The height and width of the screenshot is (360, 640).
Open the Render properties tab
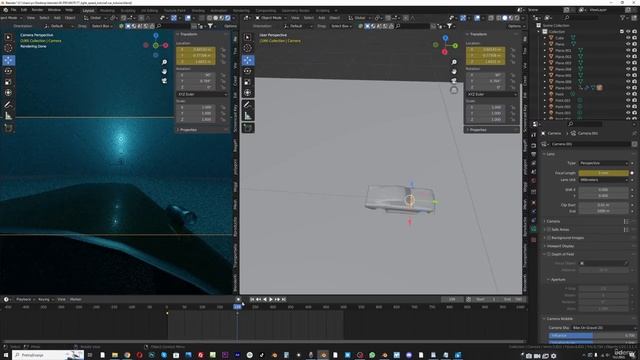(533, 145)
